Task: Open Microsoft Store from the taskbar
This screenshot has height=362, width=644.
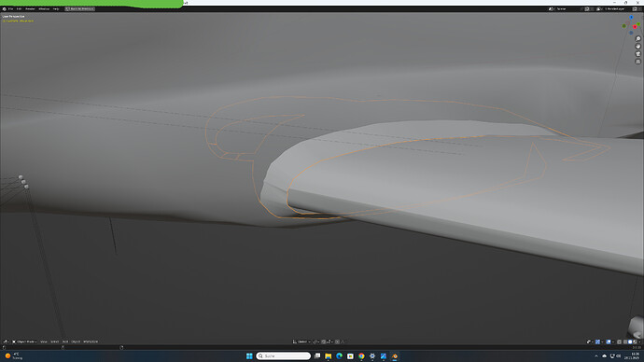Action: coord(350,355)
